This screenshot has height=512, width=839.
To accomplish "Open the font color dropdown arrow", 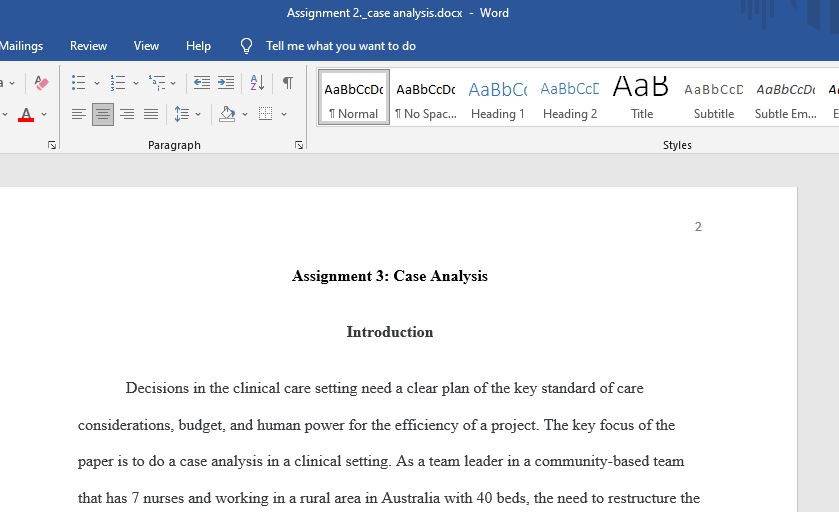I will tap(44, 114).
